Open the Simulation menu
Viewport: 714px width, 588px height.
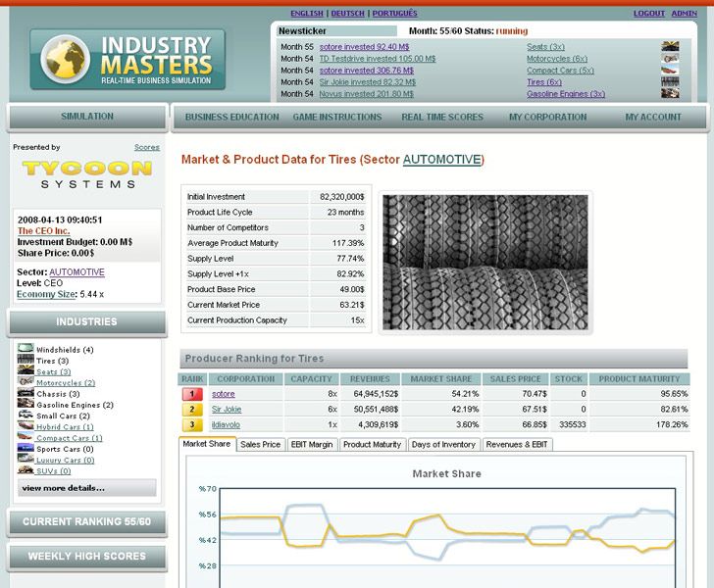click(87, 117)
